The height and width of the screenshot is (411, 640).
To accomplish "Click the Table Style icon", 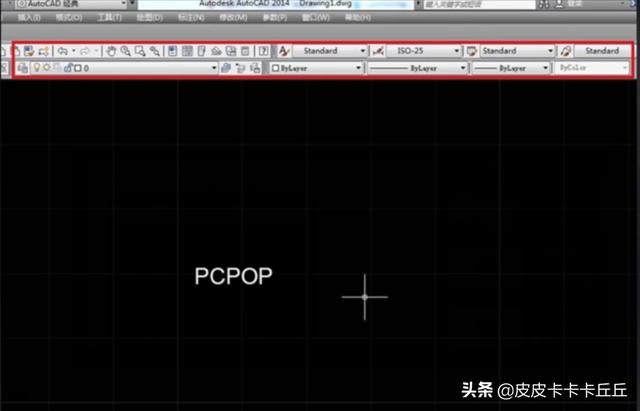I will 471,51.
